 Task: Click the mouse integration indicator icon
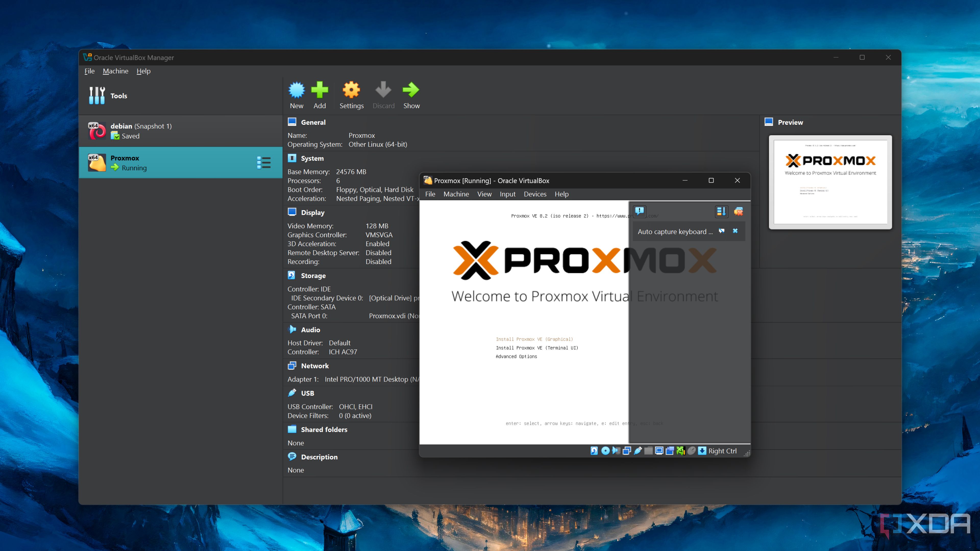692,451
